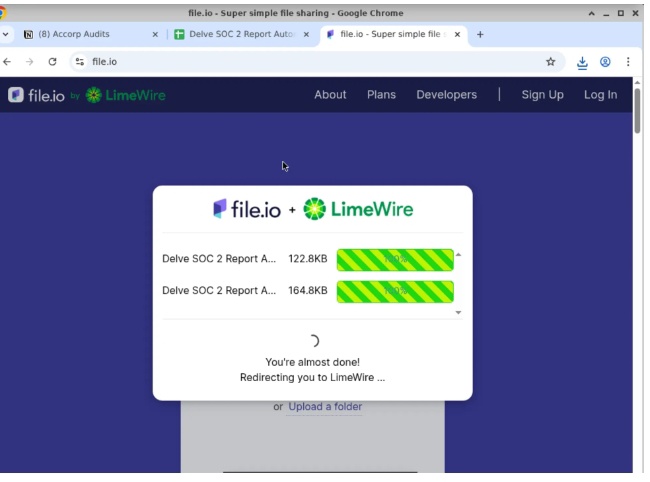Click the Sign Up link
The height and width of the screenshot is (482, 650).
click(542, 95)
